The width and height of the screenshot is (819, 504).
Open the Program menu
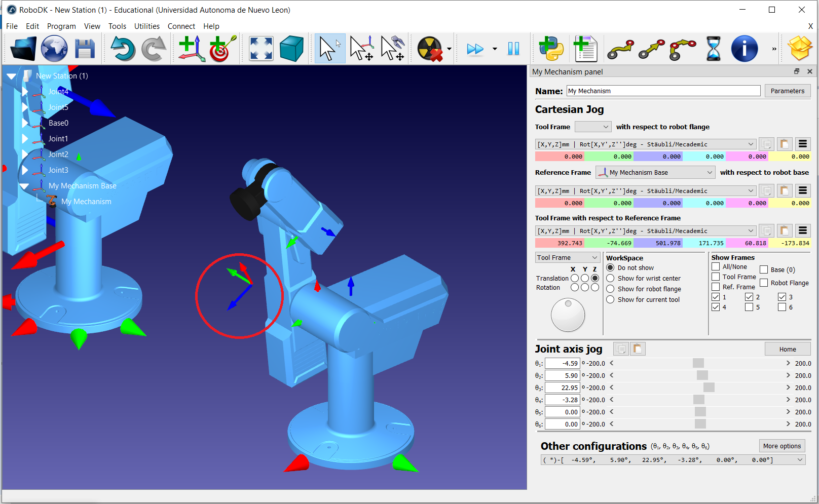[61, 26]
